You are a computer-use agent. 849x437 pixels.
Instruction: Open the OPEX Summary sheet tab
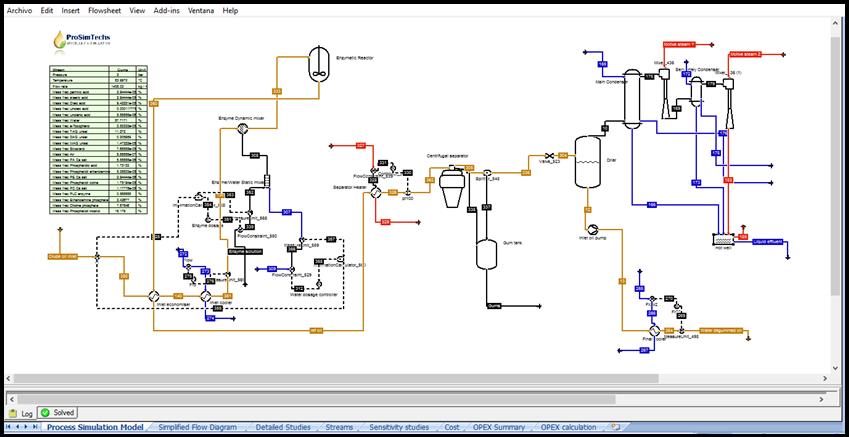click(x=499, y=427)
